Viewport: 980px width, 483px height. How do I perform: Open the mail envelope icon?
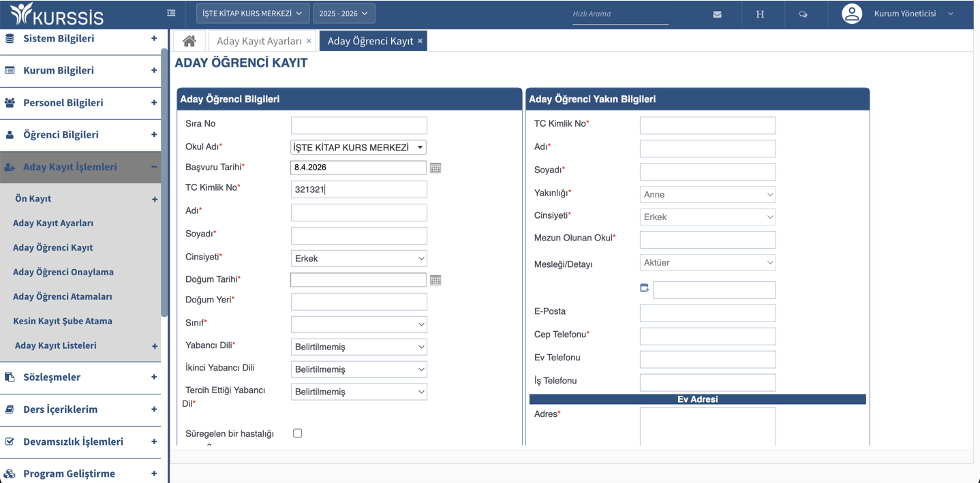(x=717, y=14)
